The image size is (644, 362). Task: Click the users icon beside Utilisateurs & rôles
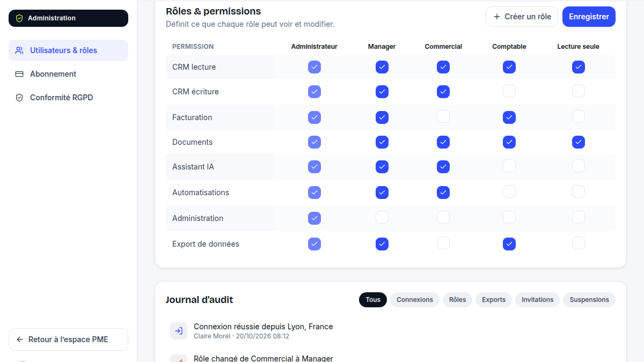pos(19,50)
